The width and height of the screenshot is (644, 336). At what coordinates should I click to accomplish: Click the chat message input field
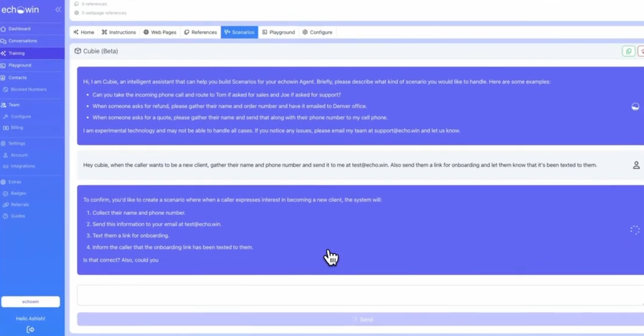point(360,295)
